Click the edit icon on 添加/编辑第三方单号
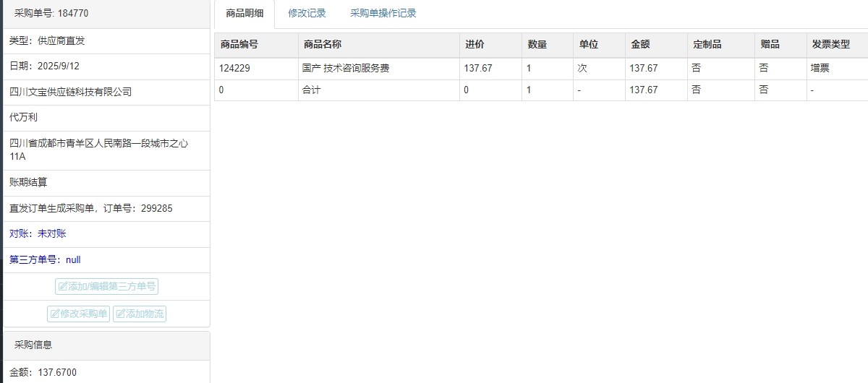The height and width of the screenshot is (383, 868). 63,286
